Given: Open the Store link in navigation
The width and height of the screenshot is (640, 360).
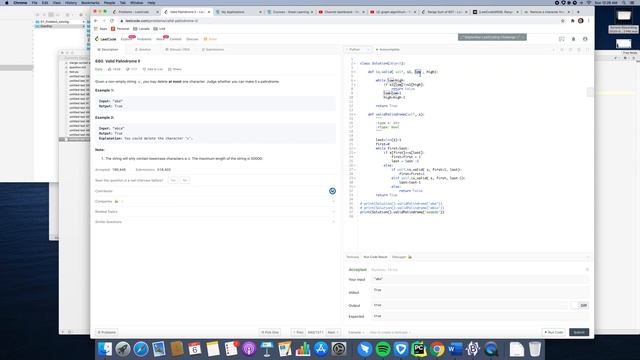Looking at the screenshot, I should (x=211, y=39).
